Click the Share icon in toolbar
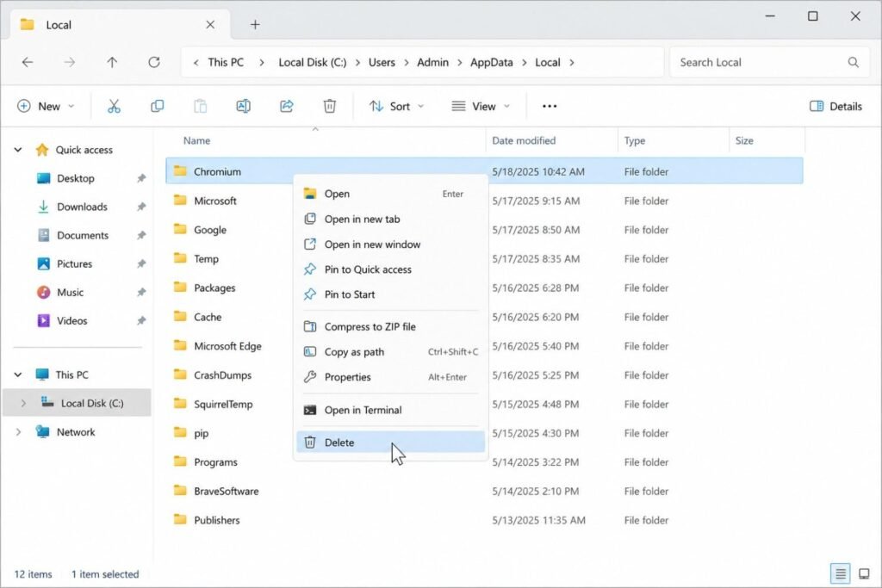Screen dimensions: 882x588 [x=286, y=106]
